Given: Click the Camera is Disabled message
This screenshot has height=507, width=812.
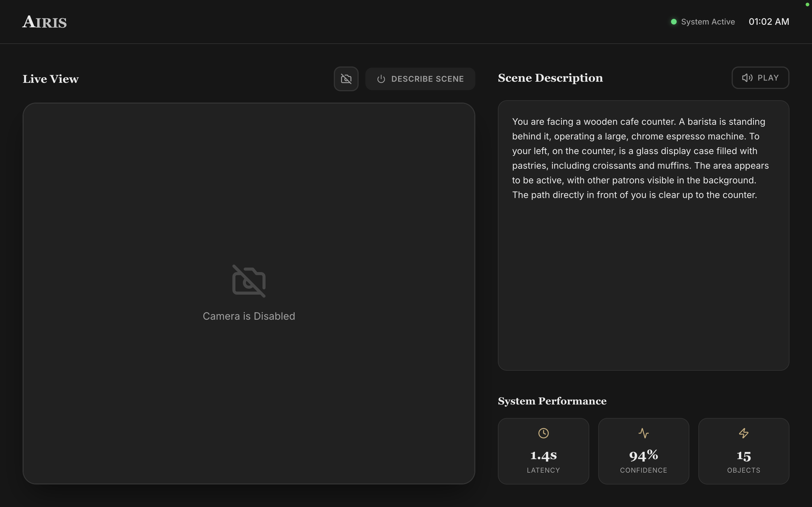Looking at the screenshot, I should click(x=249, y=316).
